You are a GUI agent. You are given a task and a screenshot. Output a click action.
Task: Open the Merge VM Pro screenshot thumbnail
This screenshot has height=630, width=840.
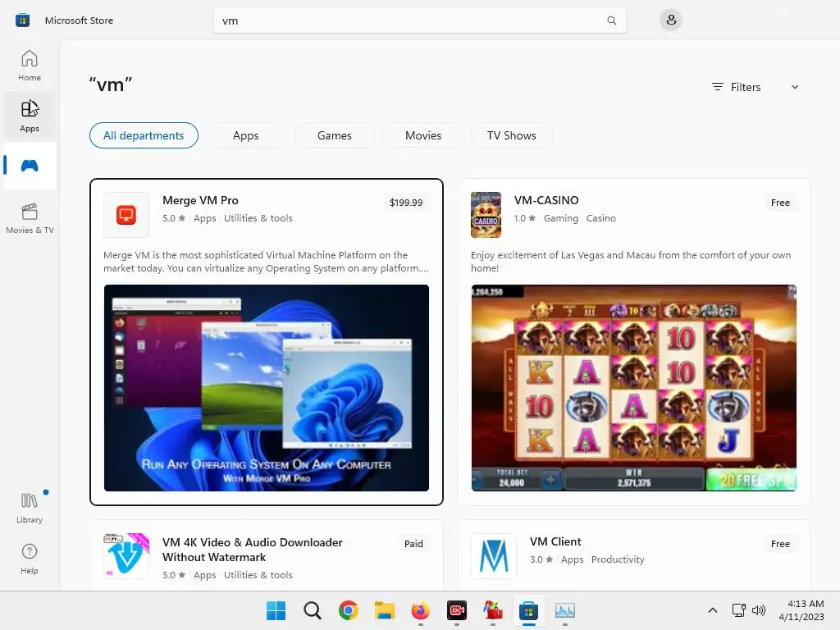[x=267, y=388]
